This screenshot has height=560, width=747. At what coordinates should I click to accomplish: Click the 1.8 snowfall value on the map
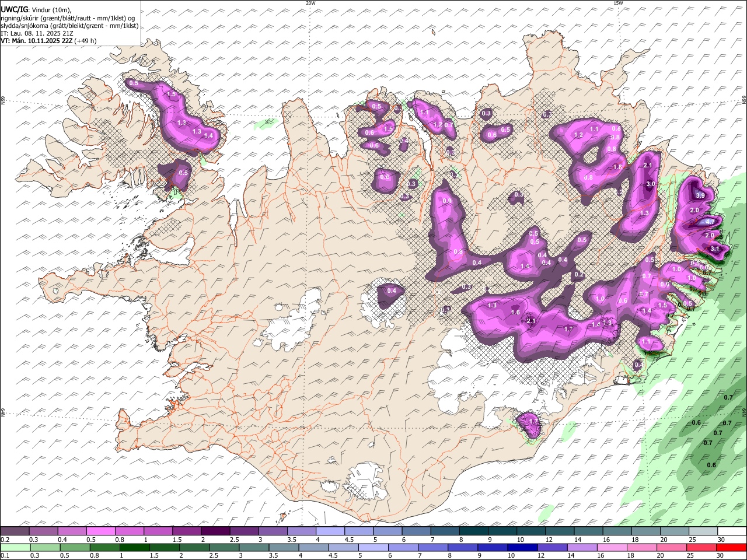pos(618,167)
